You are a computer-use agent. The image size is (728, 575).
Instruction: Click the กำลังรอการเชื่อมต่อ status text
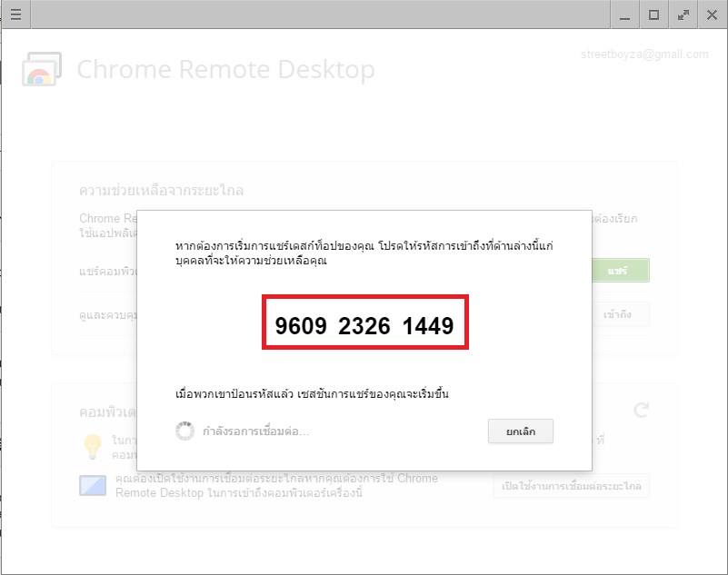pyautogui.click(x=255, y=431)
